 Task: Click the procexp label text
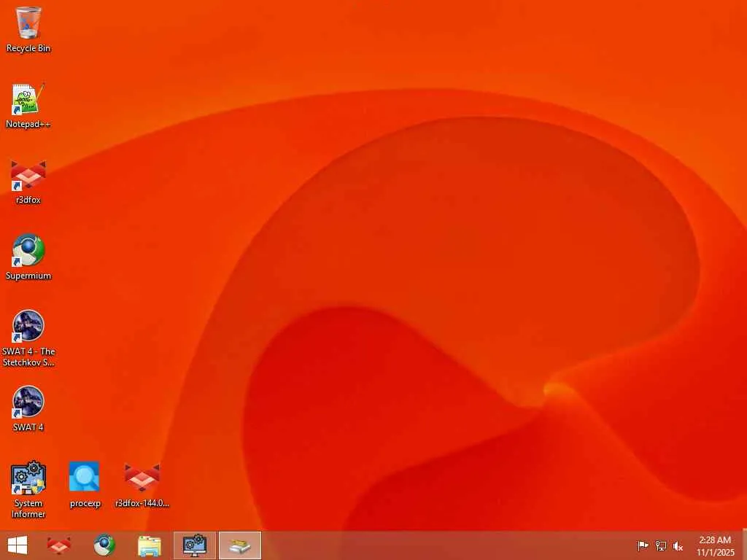[85, 503]
